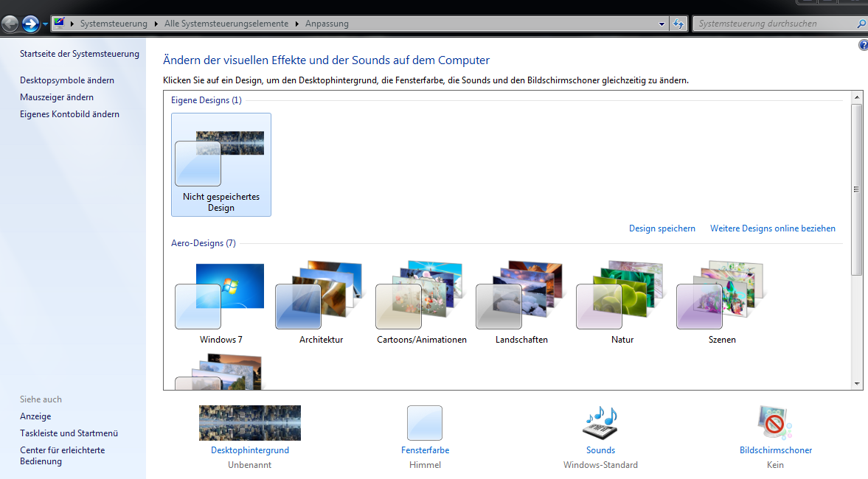Select the partially visible theme in second row
The image size is (868, 479).
[x=219, y=371]
